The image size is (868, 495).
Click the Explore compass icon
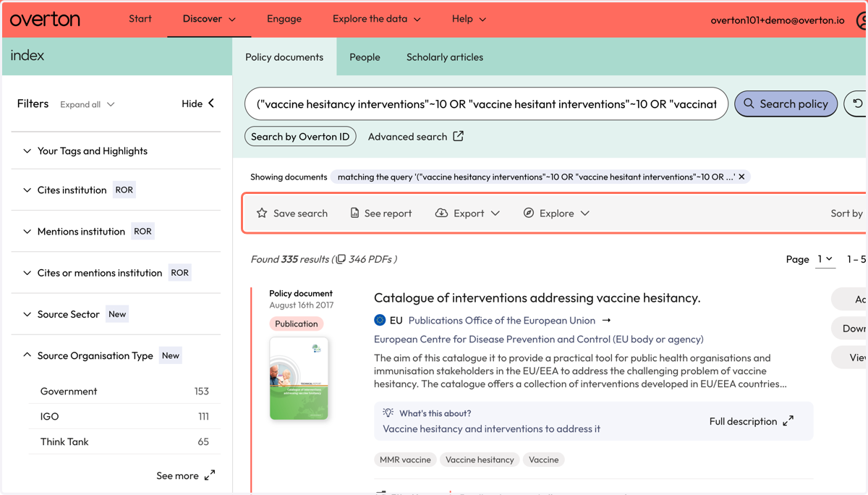coord(529,213)
